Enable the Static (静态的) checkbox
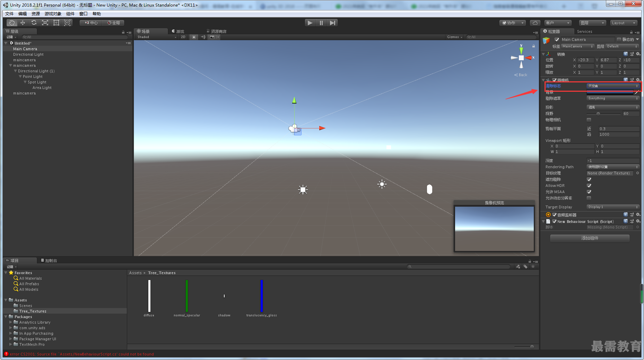Image resolution: width=644 pixels, height=360 pixels. click(x=619, y=39)
